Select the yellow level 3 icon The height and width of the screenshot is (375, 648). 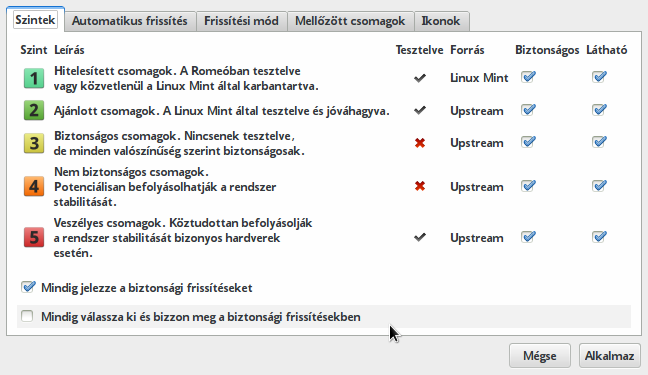(x=34, y=143)
